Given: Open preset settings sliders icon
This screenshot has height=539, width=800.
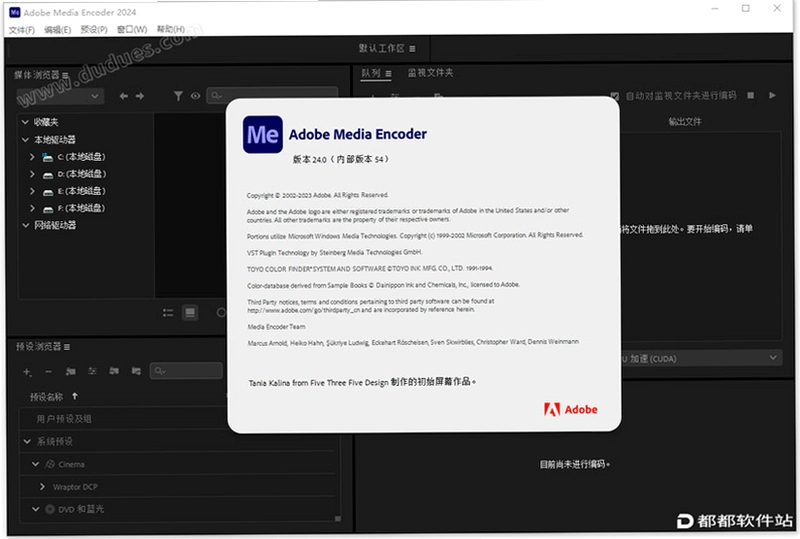Looking at the screenshot, I should (92, 371).
